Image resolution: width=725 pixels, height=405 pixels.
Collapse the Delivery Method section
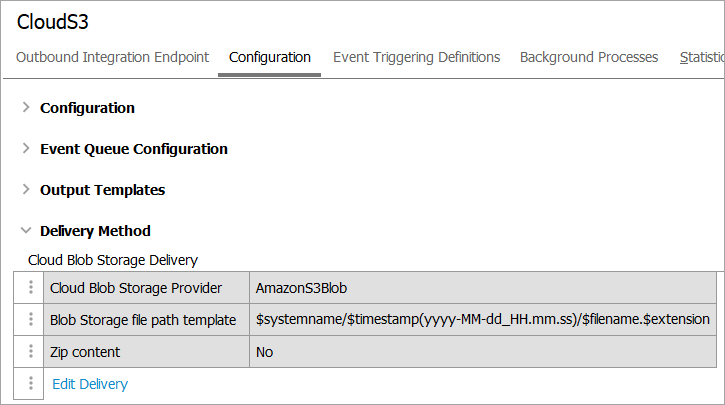(26, 231)
